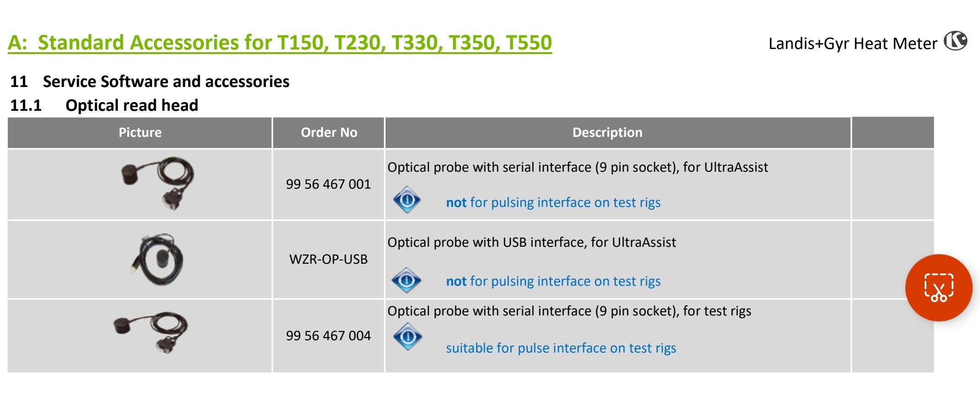Screen dimensions: 980x402
Task: Click the test rig optical probe picture
Action: click(151, 333)
